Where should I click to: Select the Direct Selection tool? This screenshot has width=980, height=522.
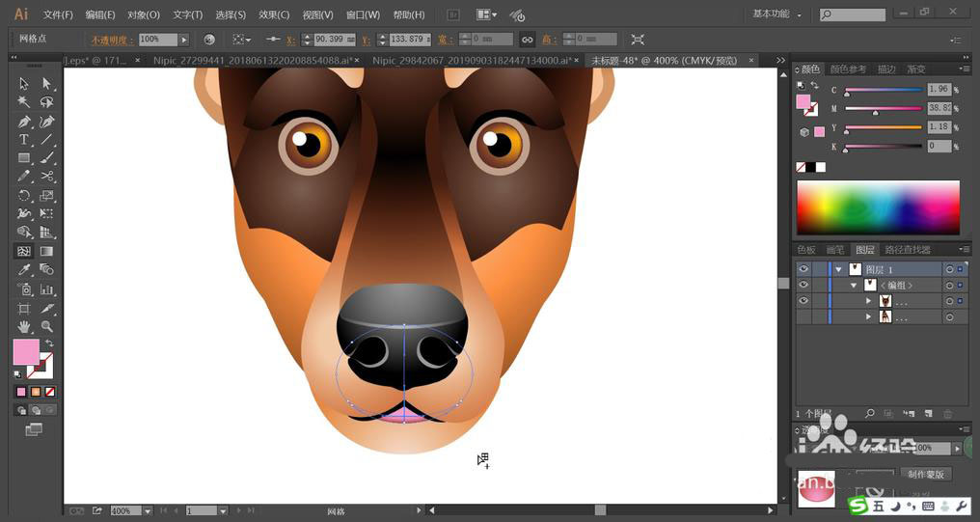(46, 83)
